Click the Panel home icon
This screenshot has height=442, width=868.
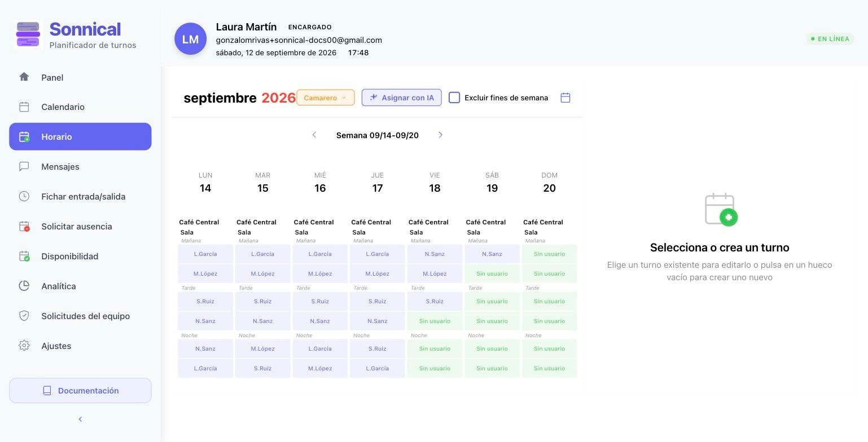click(x=24, y=77)
